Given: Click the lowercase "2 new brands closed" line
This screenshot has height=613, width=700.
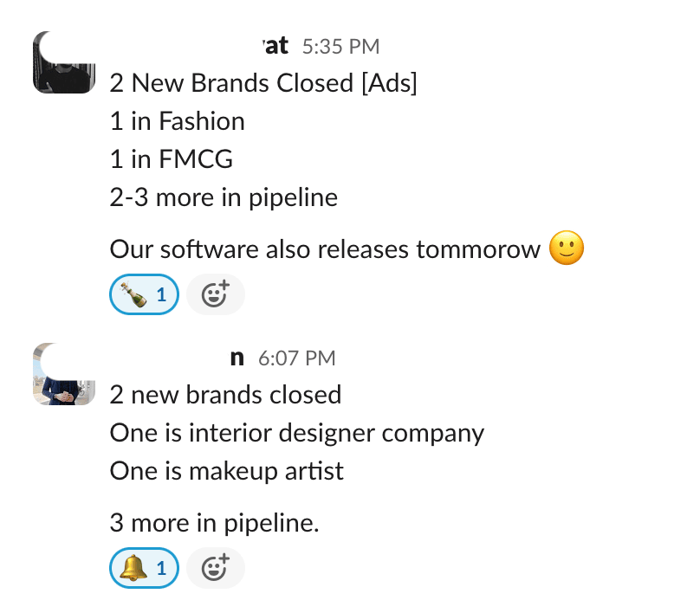Looking at the screenshot, I should point(225,395).
